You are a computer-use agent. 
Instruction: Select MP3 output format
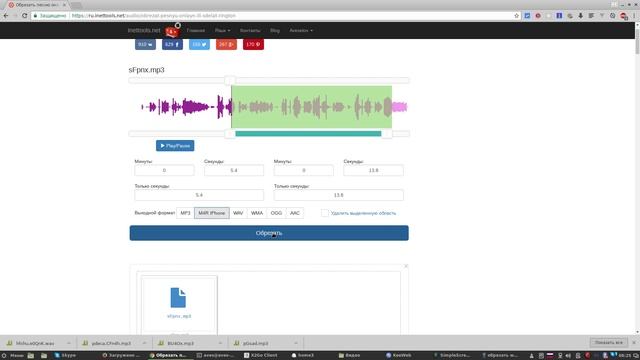pos(185,213)
